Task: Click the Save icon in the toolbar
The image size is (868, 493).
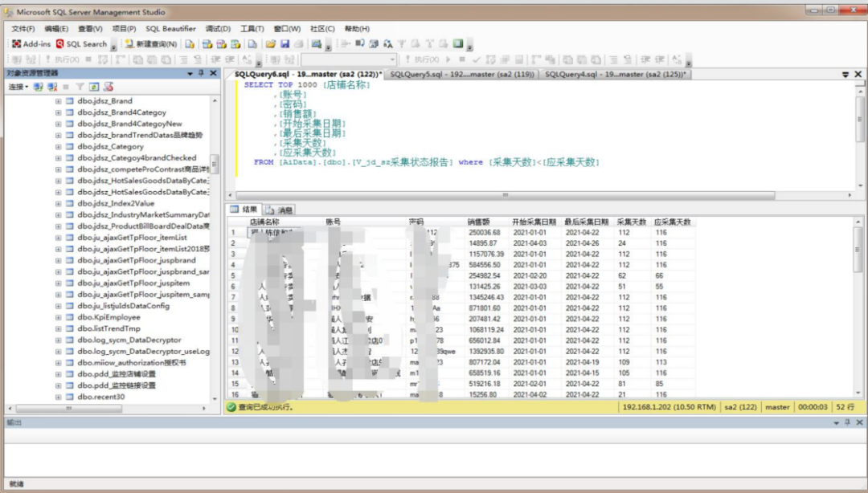Action: (x=285, y=44)
